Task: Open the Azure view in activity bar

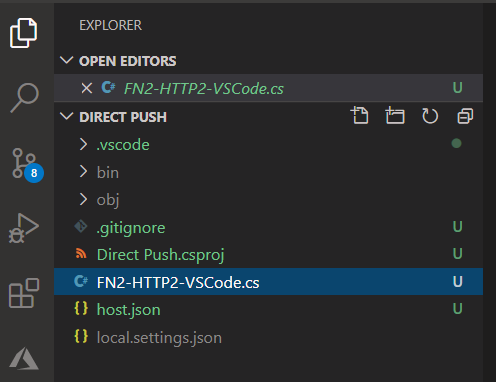Action: pos(24,358)
